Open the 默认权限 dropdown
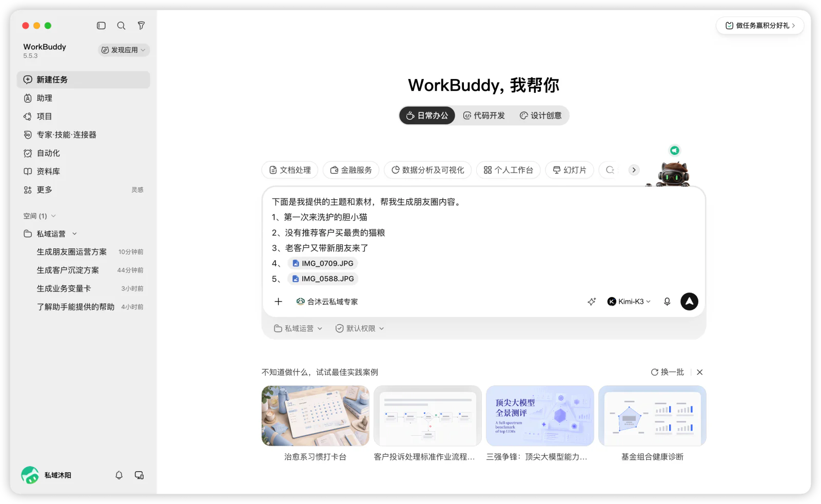The image size is (821, 504). [360, 328]
